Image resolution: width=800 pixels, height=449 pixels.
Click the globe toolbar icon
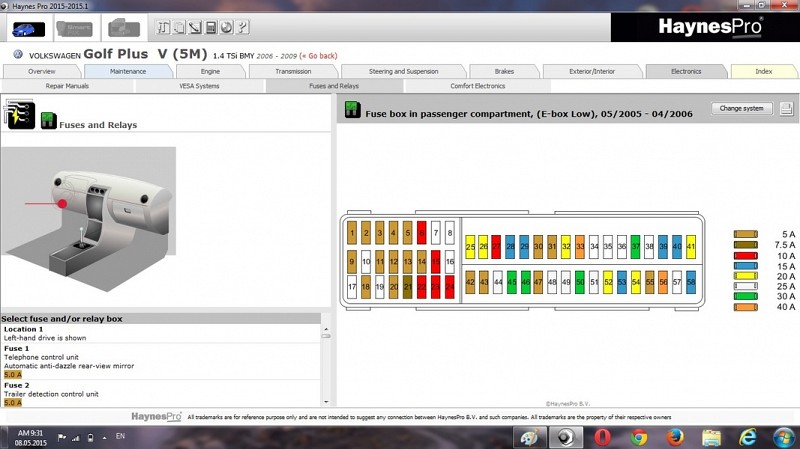(227, 27)
